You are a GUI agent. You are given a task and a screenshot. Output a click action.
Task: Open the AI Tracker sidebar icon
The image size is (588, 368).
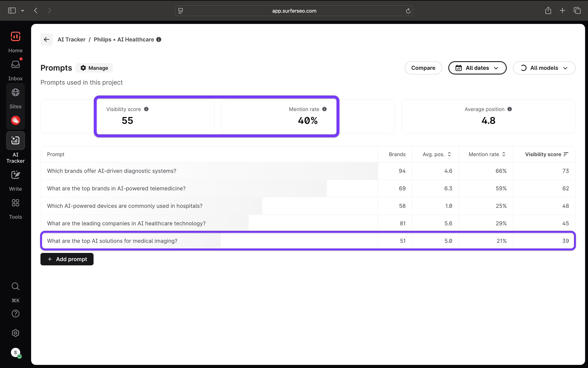[x=15, y=140]
